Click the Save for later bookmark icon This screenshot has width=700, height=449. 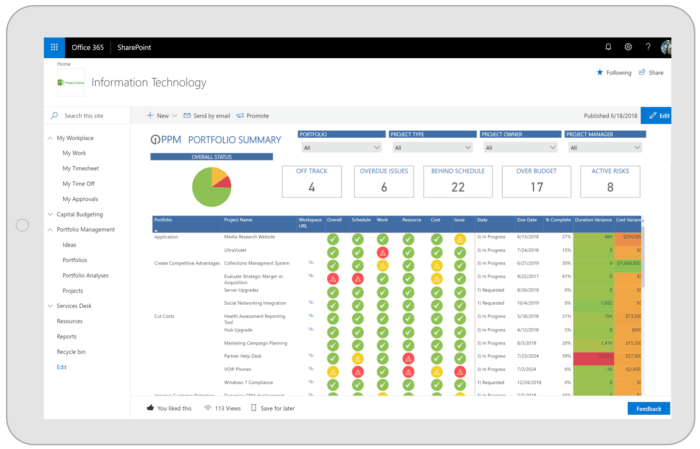coord(254,408)
